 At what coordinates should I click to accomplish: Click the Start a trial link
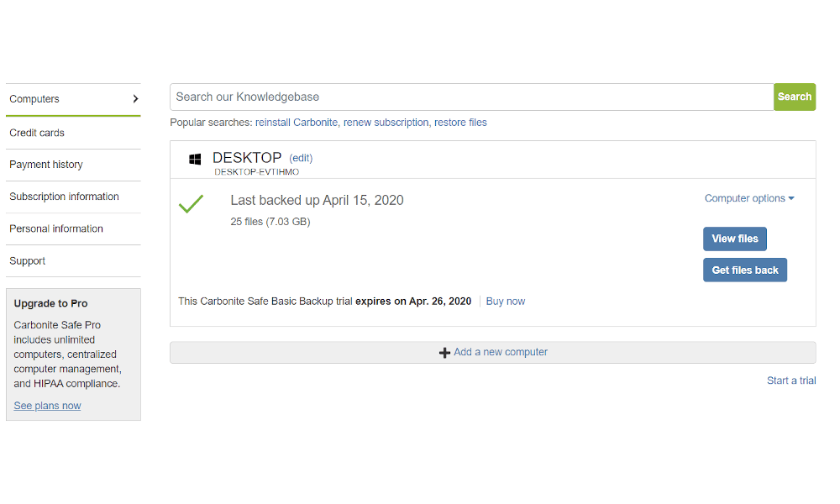pos(791,381)
